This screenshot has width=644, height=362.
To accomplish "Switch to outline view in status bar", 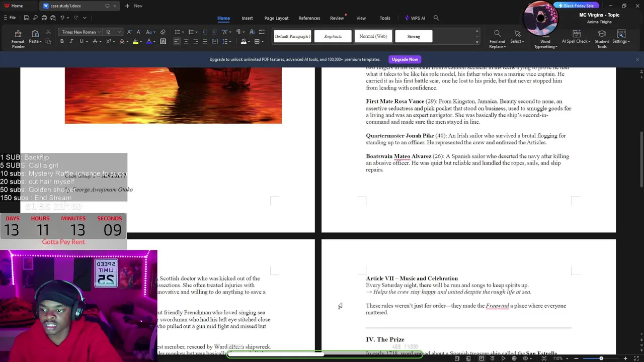I will point(494,358).
